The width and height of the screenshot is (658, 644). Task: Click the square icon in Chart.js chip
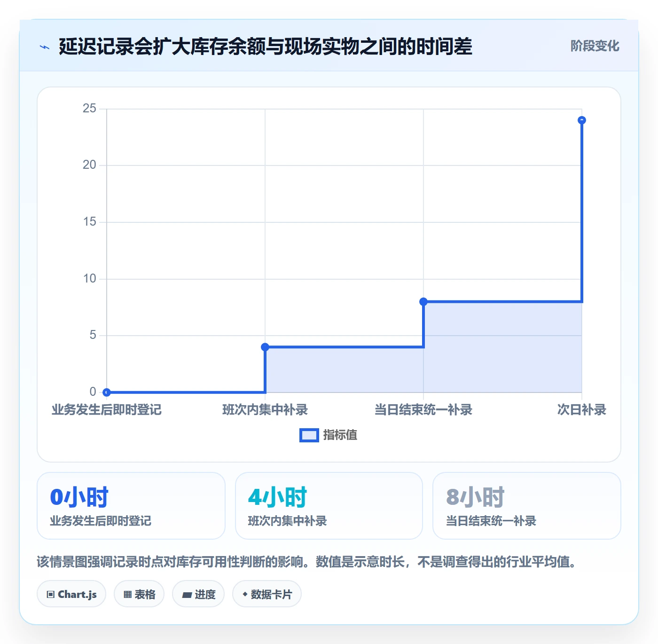point(51,595)
